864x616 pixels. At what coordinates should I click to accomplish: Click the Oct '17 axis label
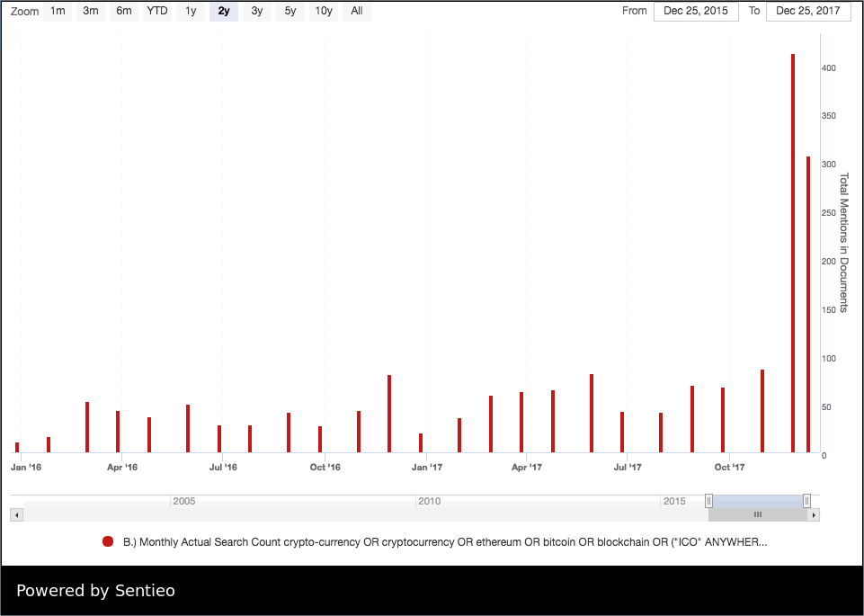click(729, 468)
